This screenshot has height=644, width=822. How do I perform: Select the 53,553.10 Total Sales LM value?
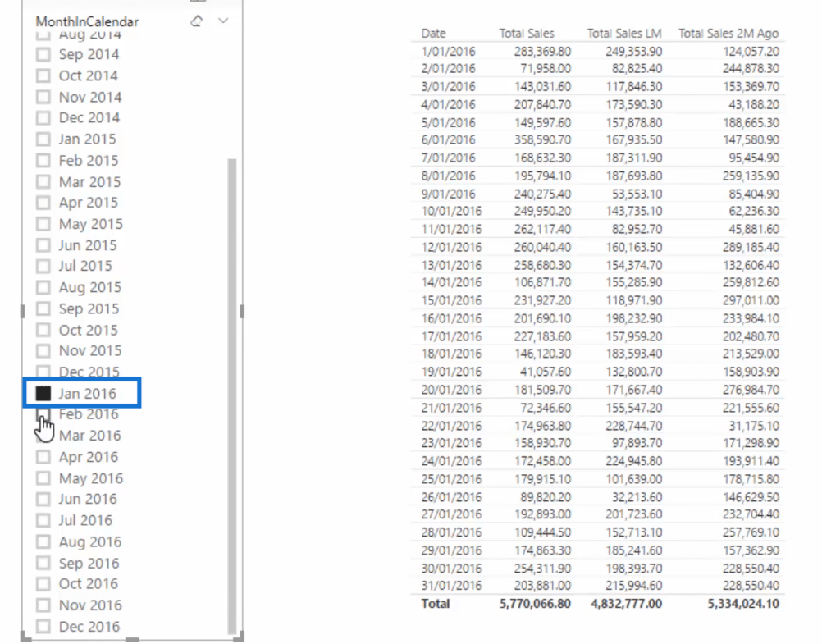[x=637, y=194]
